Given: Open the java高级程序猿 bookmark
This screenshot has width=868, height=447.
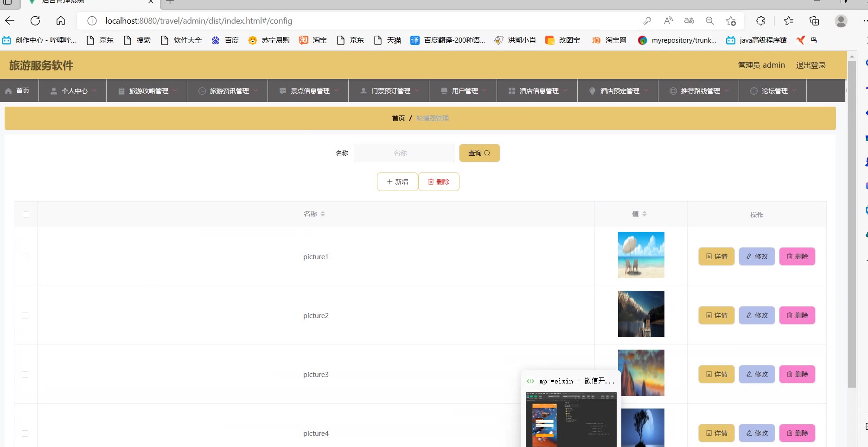Looking at the screenshot, I should tap(757, 40).
